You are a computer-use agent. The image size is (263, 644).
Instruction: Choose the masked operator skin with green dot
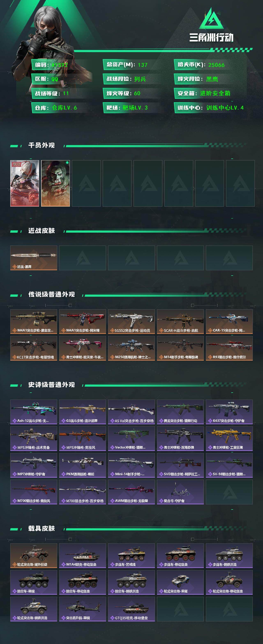coord(55,183)
